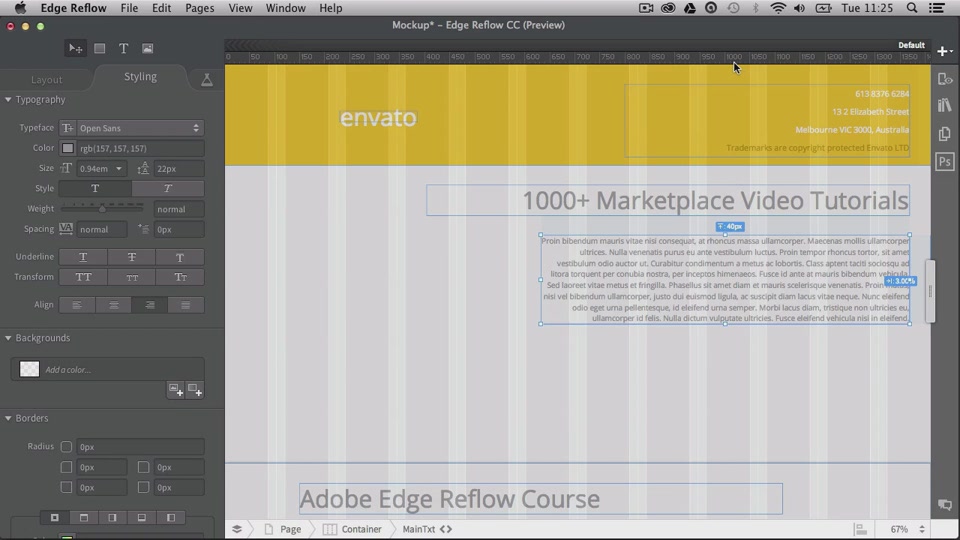Add a new media query breakpoint
Image resolution: width=960 pixels, height=540 pixels.
pyautogui.click(x=944, y=51)
